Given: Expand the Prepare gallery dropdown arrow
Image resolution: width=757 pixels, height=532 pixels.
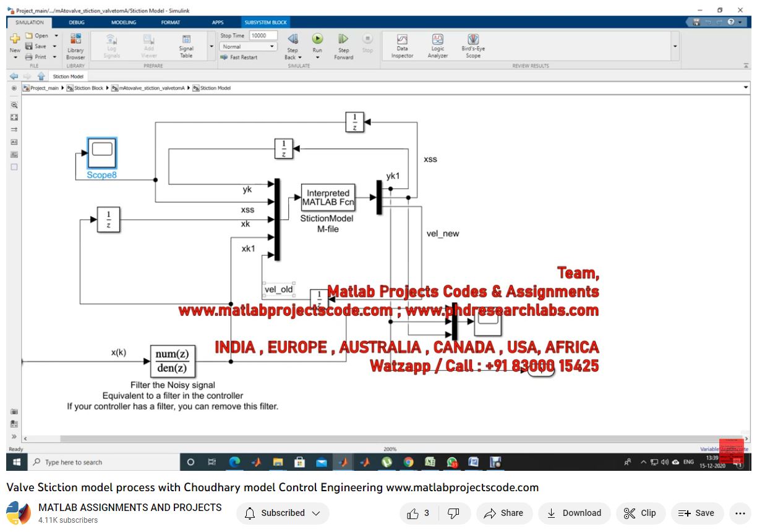Looking at the screenshot, I should coord(212,47).
